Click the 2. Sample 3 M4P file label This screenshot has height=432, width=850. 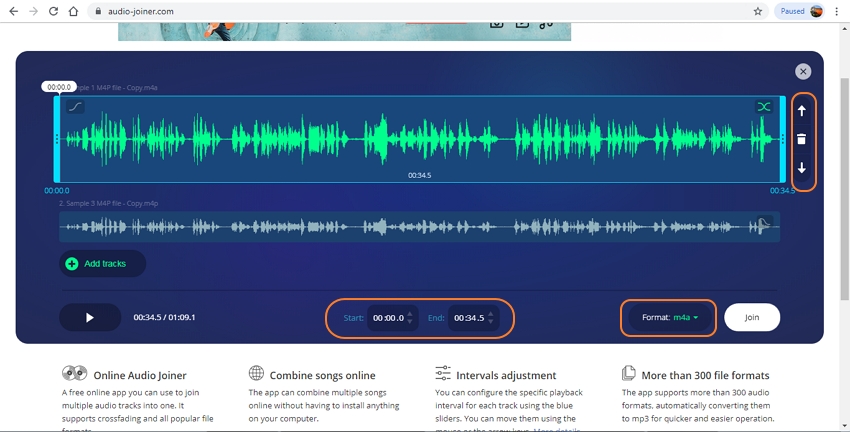[108, 203]
